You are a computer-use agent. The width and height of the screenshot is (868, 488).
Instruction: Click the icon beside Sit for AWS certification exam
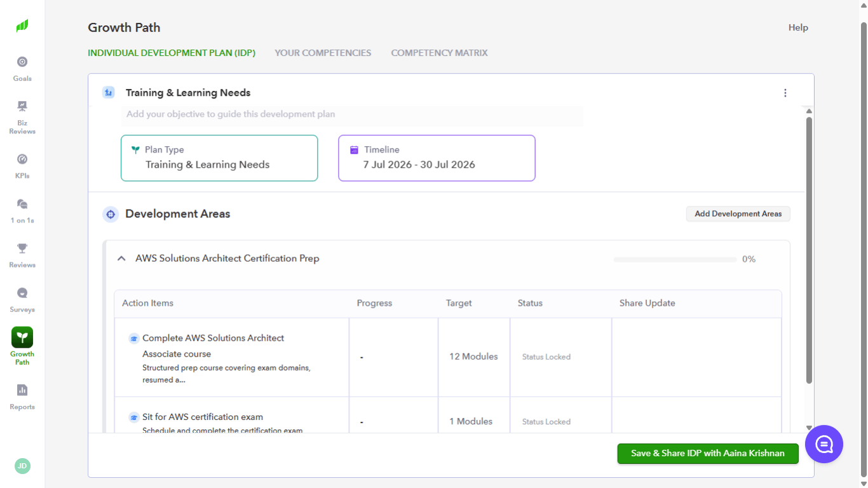coord(133,417)
